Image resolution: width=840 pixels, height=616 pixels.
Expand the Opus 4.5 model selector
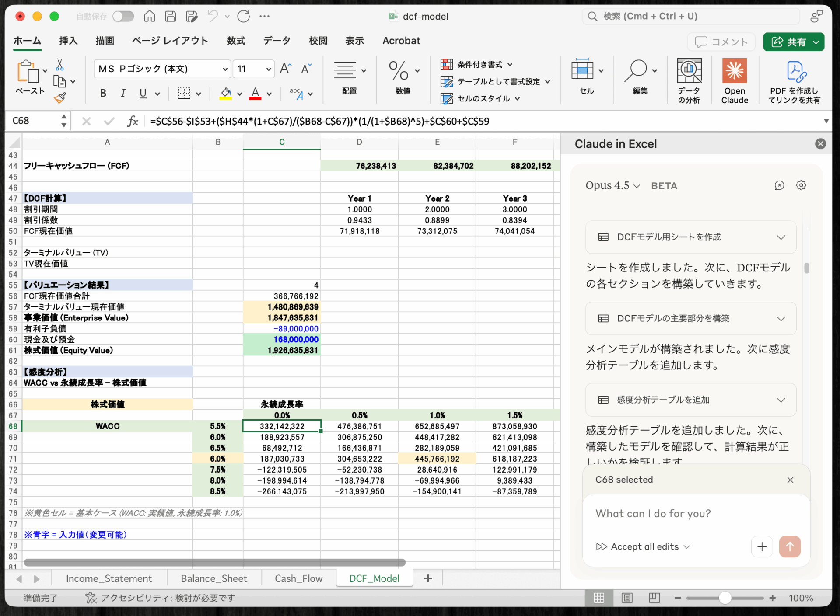(612, 186)
